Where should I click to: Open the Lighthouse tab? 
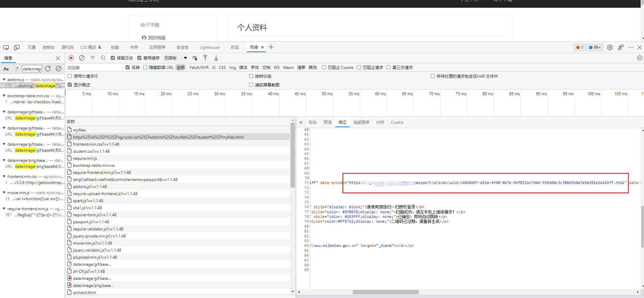click(209, 47)
